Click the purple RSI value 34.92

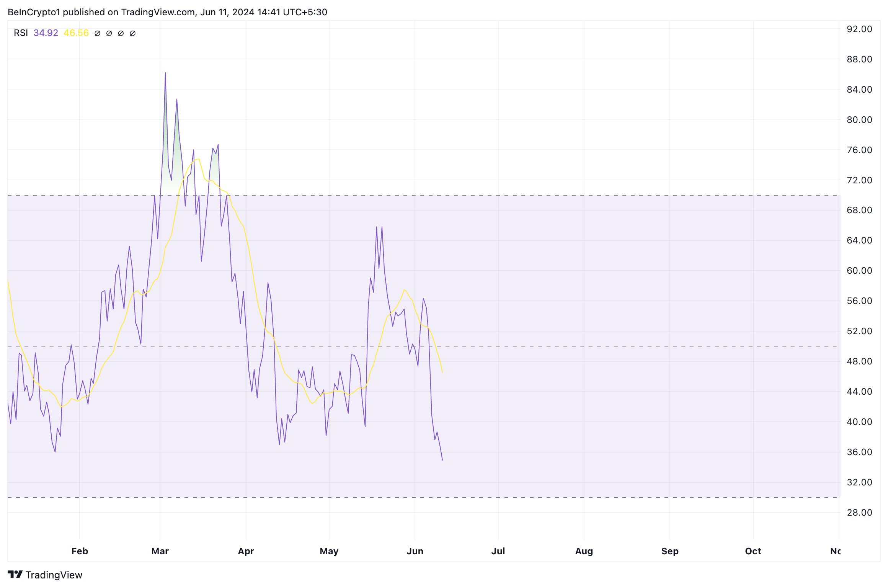click(46, 33)
